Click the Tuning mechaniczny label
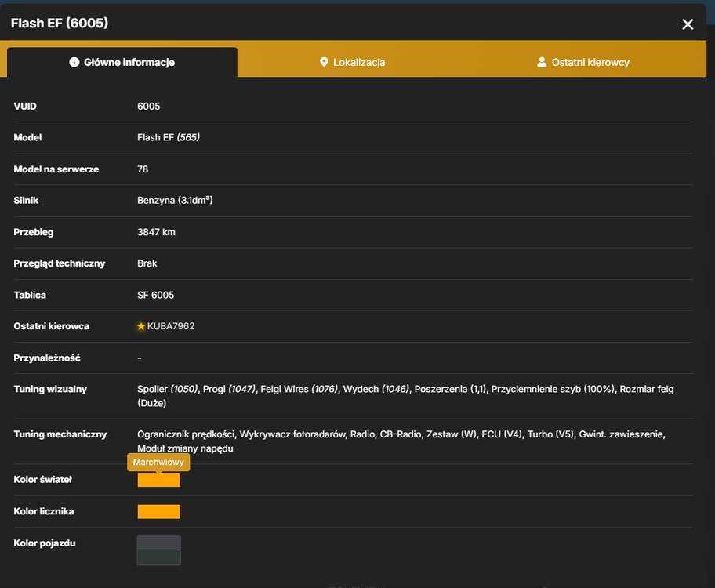715x588 pixels. coord(60,434)
